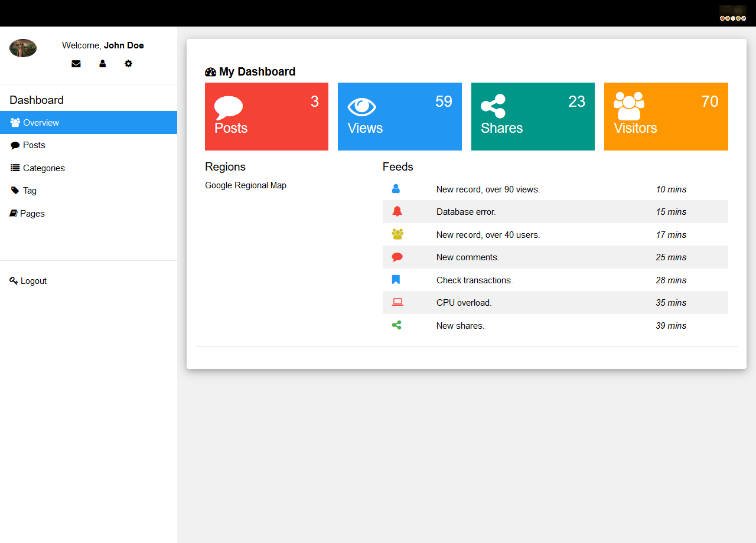This screenshot has width=756, height=543.
Task: Open the Tag sidebar item
Action: (30, 191)
